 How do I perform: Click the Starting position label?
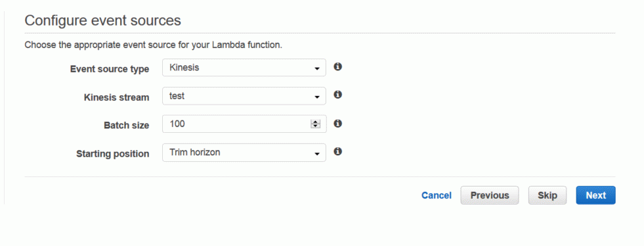tap(112, 154)
